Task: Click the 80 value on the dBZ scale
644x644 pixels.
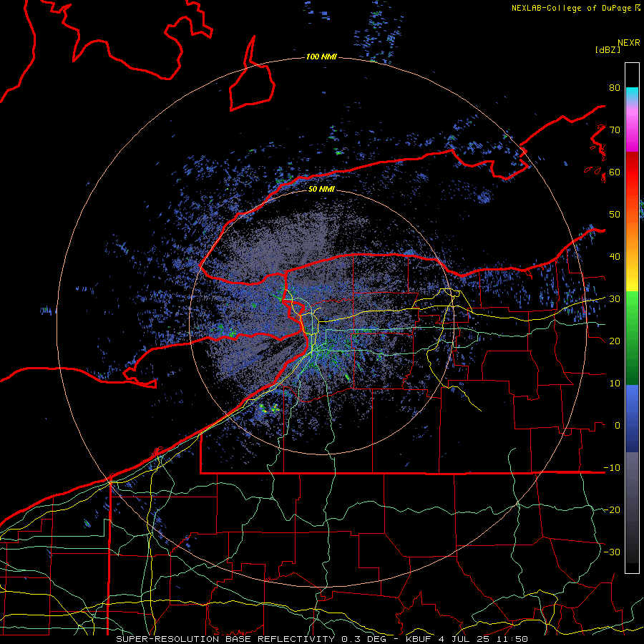Action: (615, 87)
